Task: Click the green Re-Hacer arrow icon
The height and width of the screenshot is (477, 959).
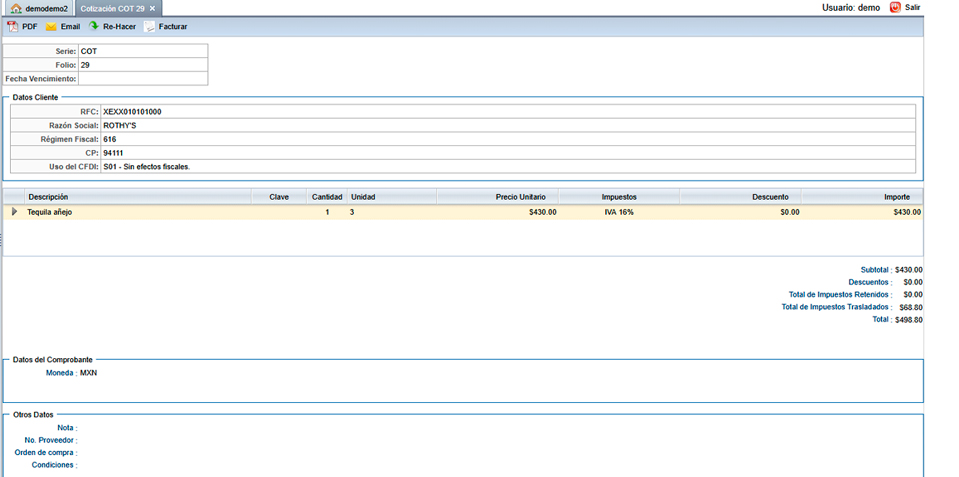Action: pos(94,27)
